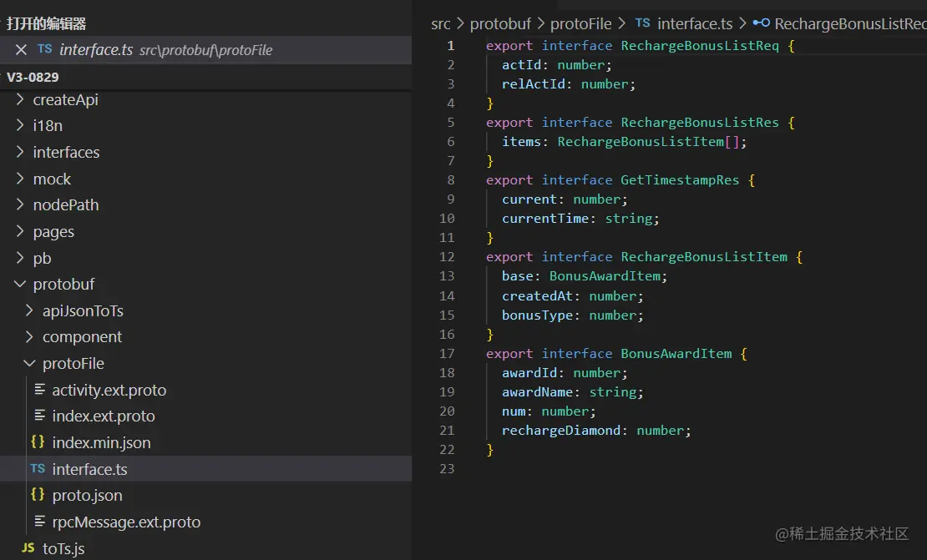The image size is (927, 560).
Task: Open index.ext.proto in the file tree
Action: pos(104,416)
